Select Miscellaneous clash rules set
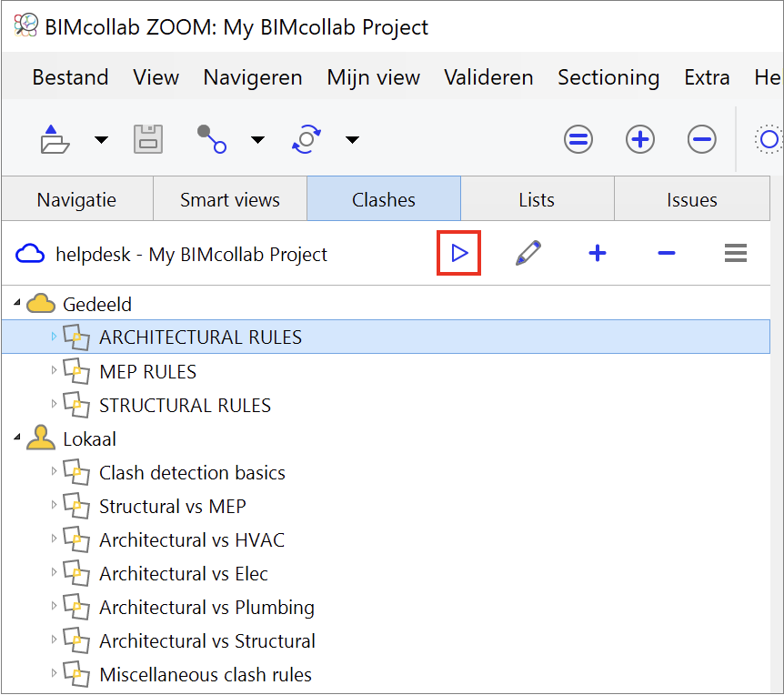The height and width of the screenshot is (695, 784). tap(206, 674)
